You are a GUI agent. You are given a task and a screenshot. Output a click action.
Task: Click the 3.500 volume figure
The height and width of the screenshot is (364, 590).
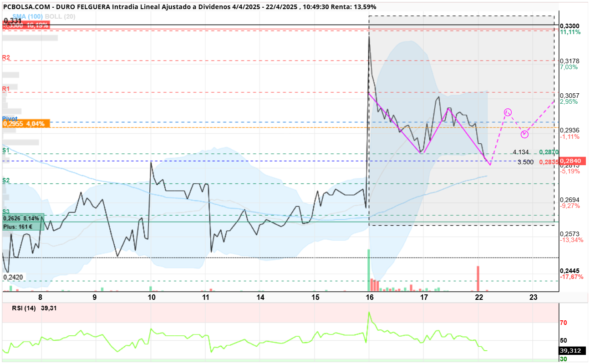coord(525,162)
